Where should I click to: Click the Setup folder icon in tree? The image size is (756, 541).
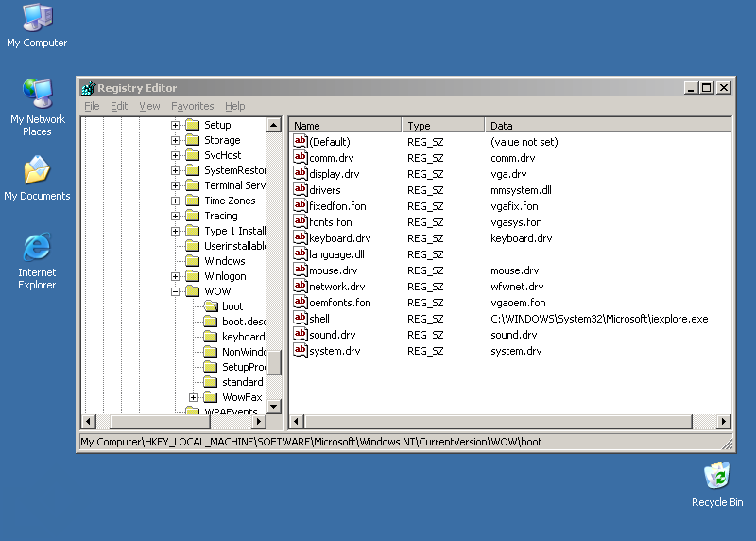click(x=193, y=125)
